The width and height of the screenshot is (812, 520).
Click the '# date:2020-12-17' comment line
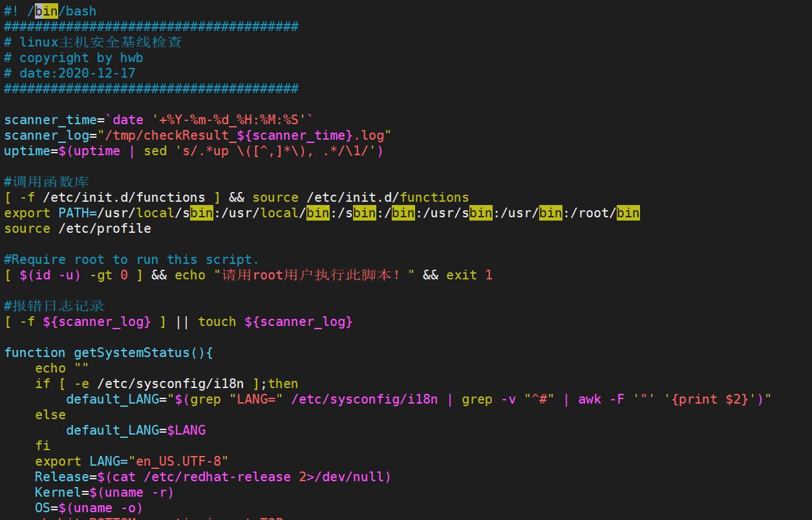coord(70,73)
